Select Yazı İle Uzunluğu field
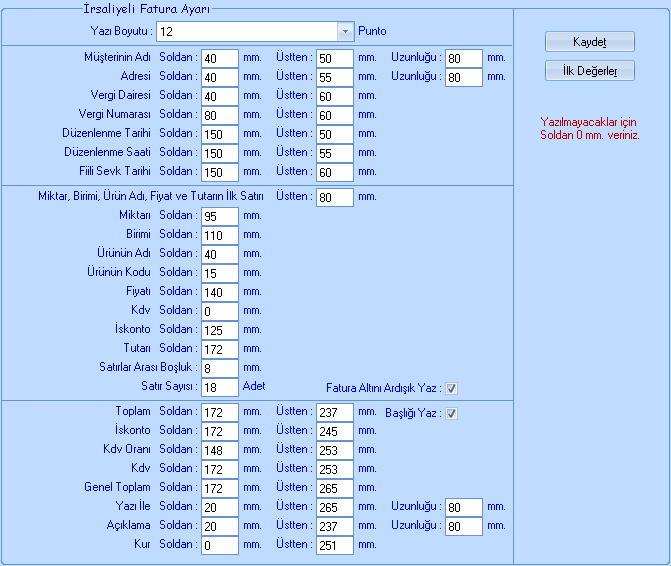 (x=464, y=507)
